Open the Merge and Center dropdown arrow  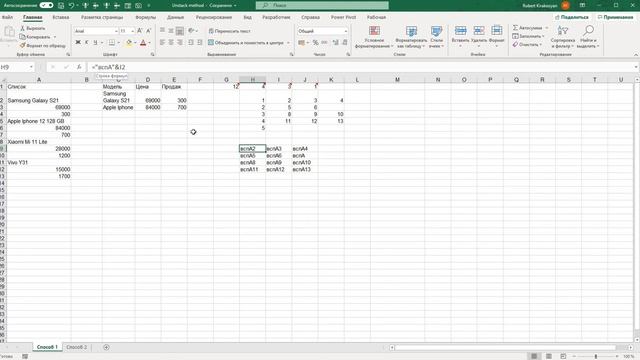(x=288, y=42)
